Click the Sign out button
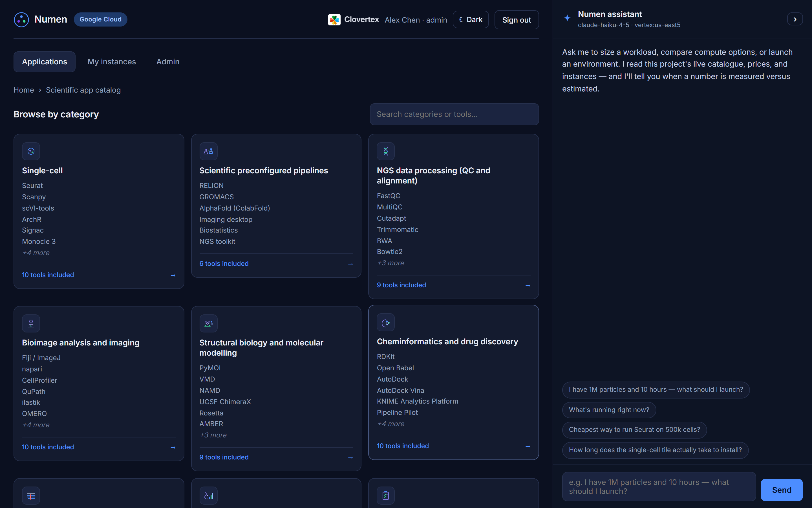 (517, 20)
